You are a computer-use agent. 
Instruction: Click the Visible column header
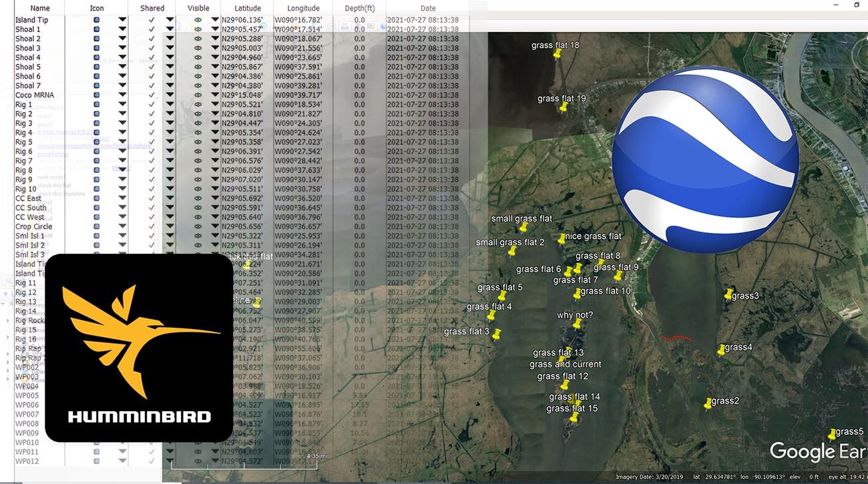198,8
